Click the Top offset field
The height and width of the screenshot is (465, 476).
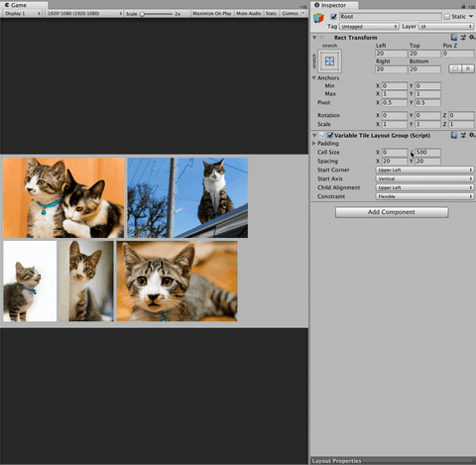424,54
